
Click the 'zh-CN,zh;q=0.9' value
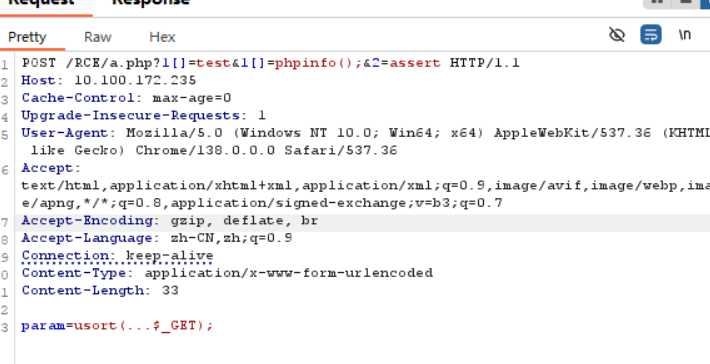[x=231, y=238]
